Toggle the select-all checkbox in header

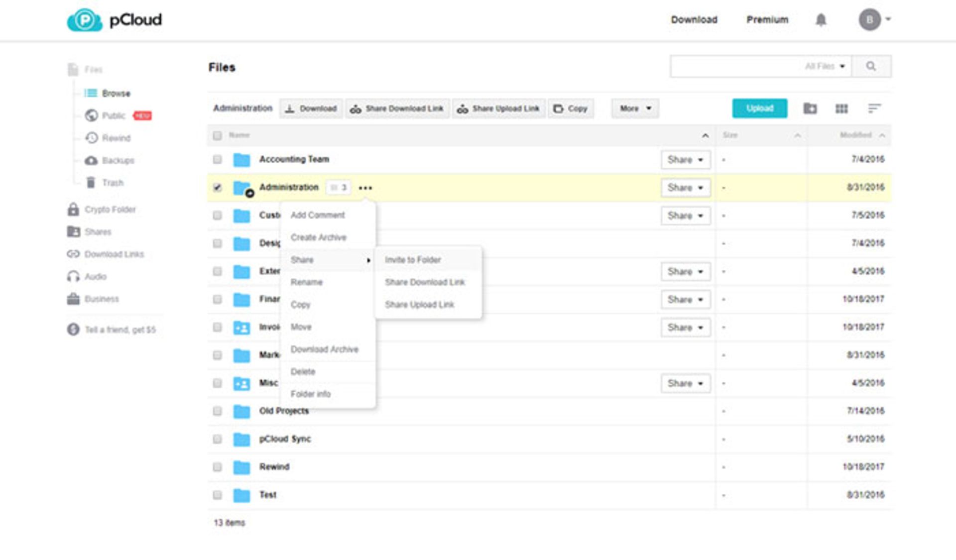click(217, 135)
